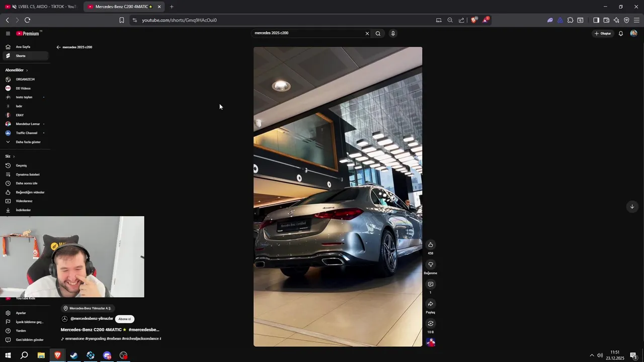Reload the page
Viewport: 644px width, 362px height.
(x=27, y=20)
